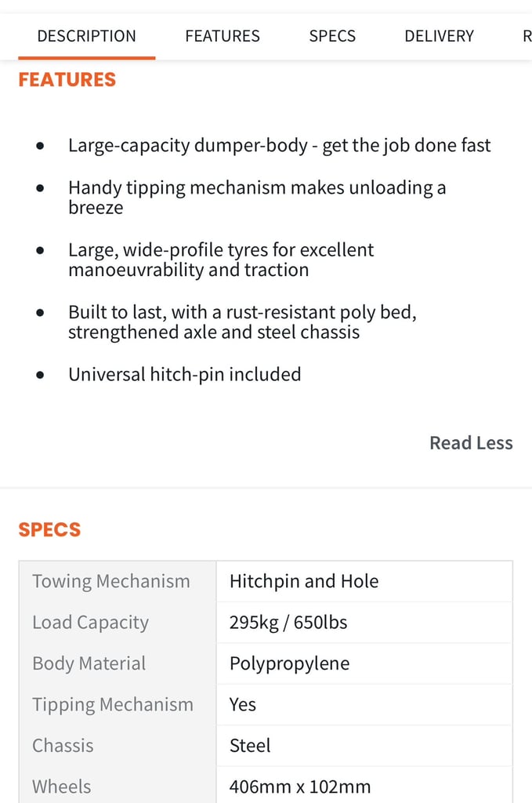Select the Towing Mechanism label cell

coord(111,581)
